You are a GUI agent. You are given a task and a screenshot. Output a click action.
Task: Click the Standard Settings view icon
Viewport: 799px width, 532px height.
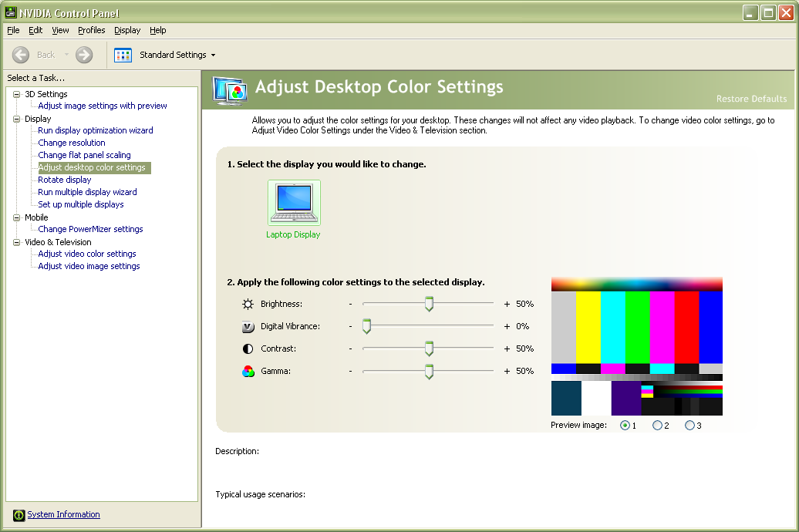click(x=123, y=55)
